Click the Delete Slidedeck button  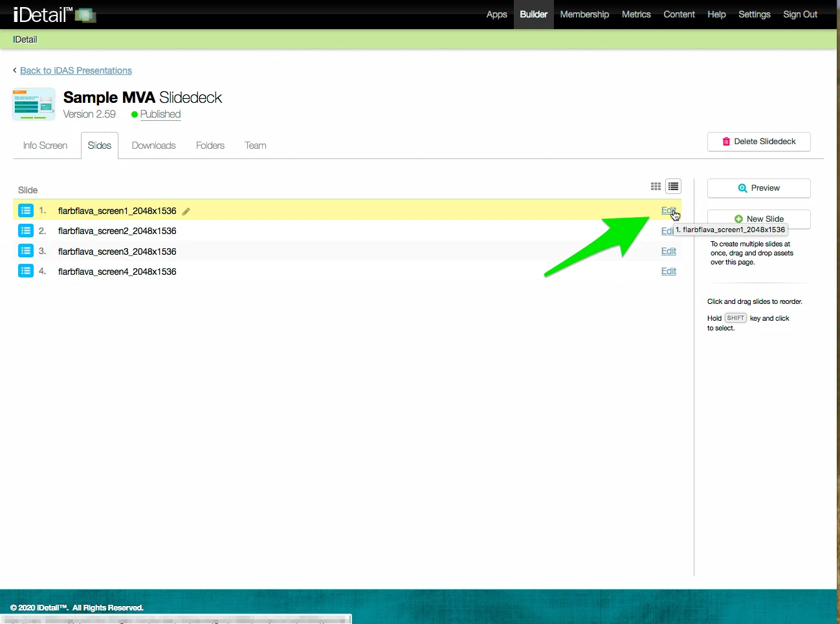pyautogui.click(x=759, y=142)
